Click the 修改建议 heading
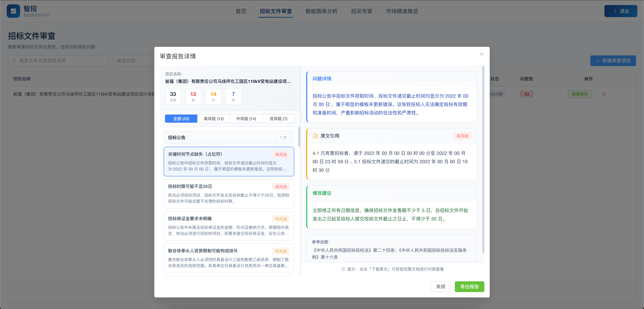Image resolution: width=644 pixels, height=309 pixels. click(322, 193)
